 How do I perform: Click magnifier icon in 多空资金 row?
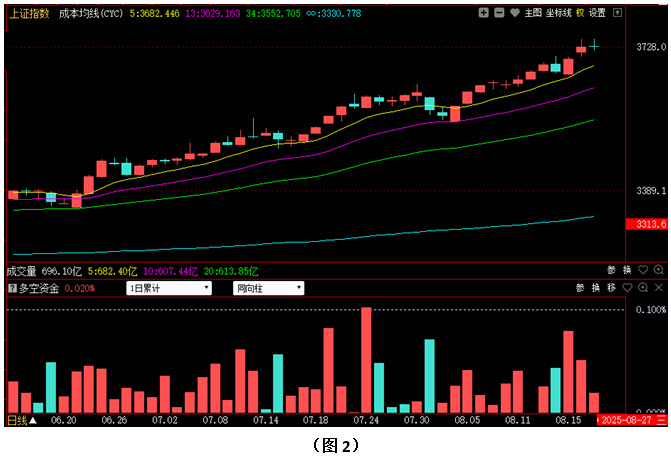click(643, 288)
